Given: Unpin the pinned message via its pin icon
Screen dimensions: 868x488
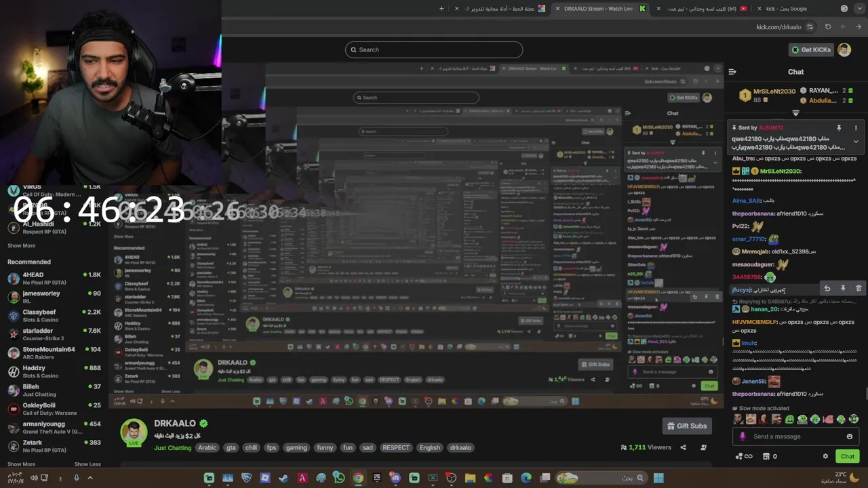Looking at the screenshot, I should 839,128.
